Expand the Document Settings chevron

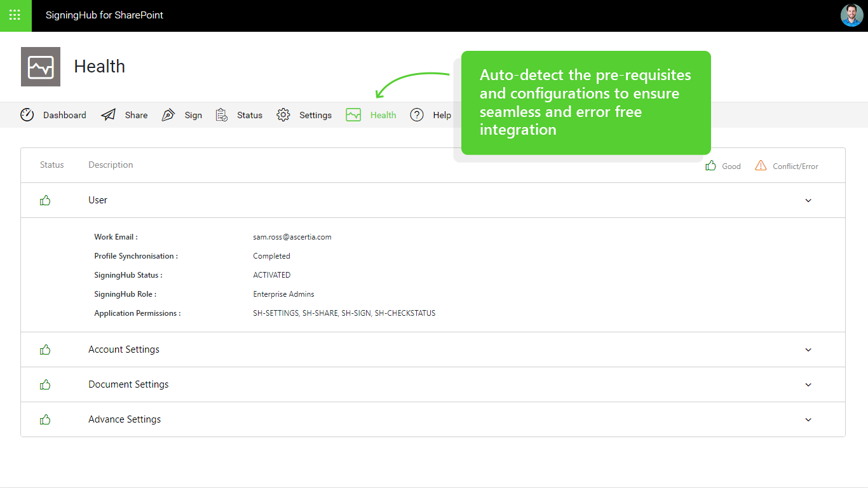point(808,384)
